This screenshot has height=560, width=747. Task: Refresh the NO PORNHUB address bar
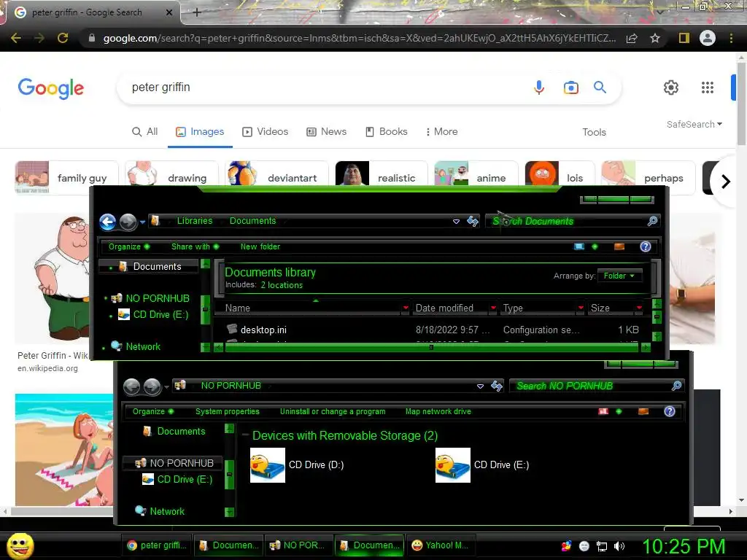(497, 386)
